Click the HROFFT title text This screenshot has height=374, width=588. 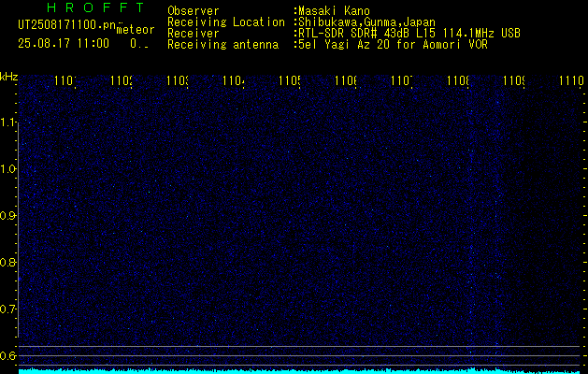pos(95,7)
